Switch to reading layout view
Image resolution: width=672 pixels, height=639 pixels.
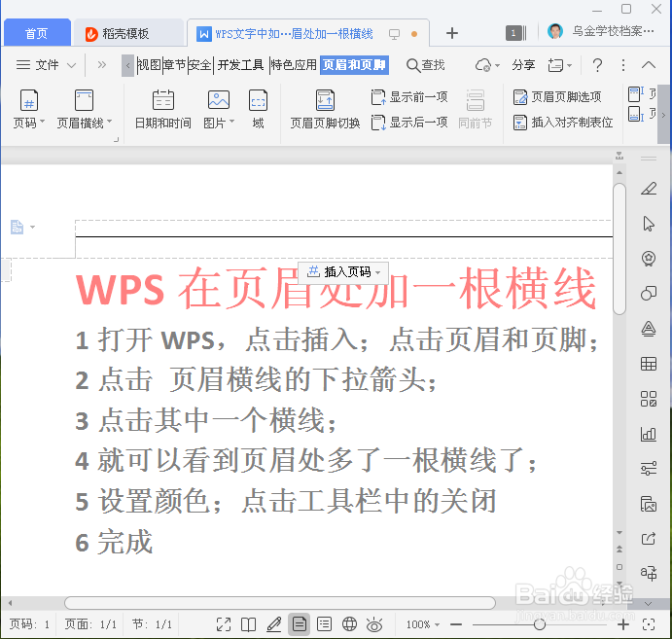coord(248,624)
